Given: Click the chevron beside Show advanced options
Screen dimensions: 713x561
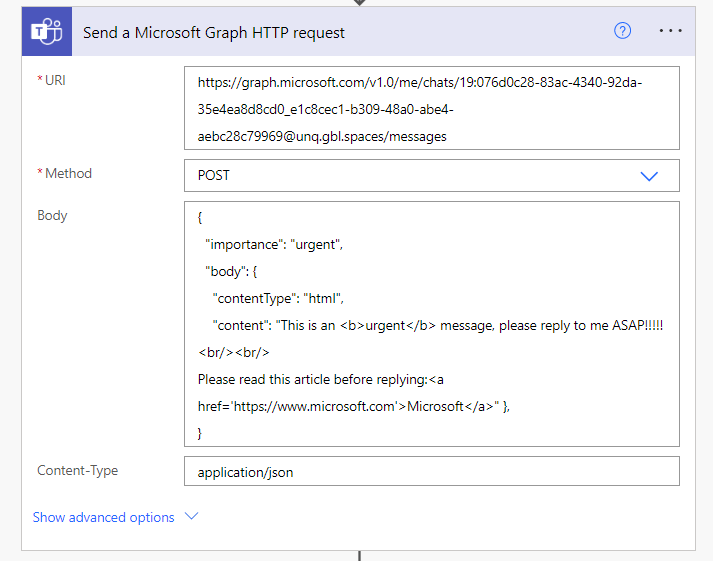Looking at the screenshot, I should point(191,516).
